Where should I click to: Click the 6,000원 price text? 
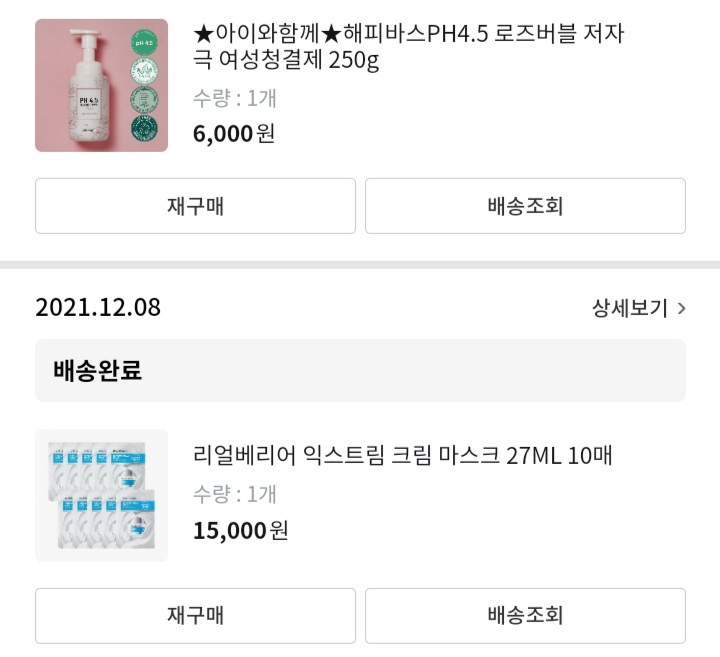234,134
